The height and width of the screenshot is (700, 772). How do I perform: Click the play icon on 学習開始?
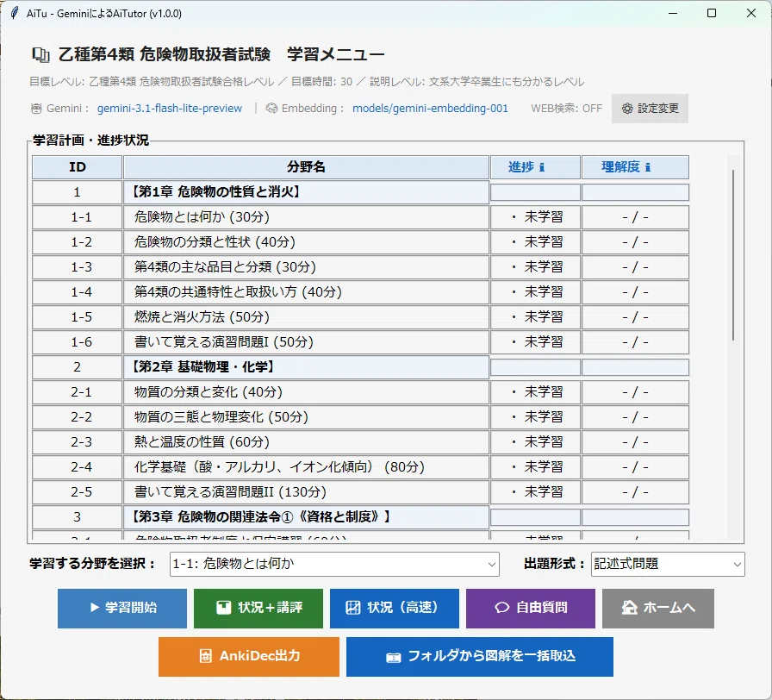(95, 608)
